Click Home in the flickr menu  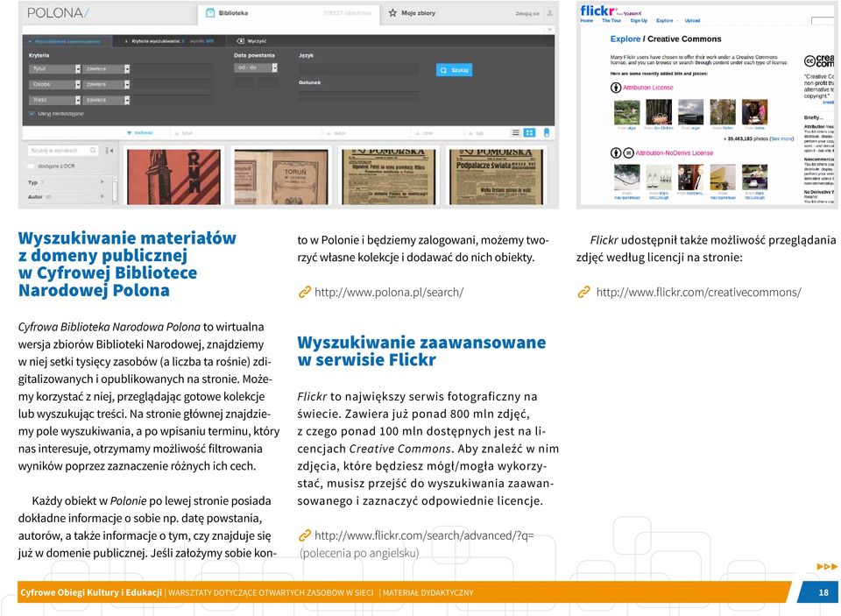pos(587,20)
